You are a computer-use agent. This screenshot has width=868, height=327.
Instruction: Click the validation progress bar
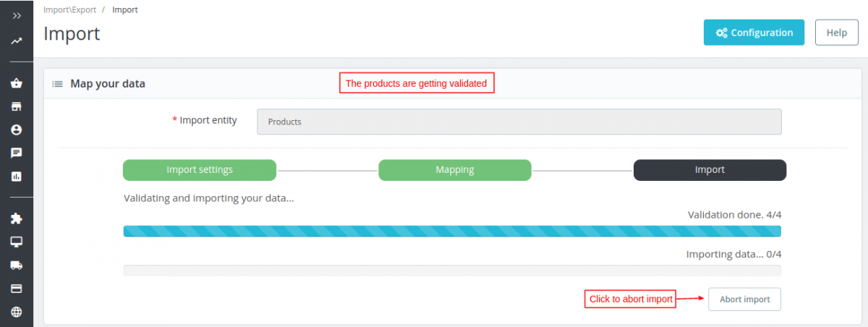(x=452, y=232)
